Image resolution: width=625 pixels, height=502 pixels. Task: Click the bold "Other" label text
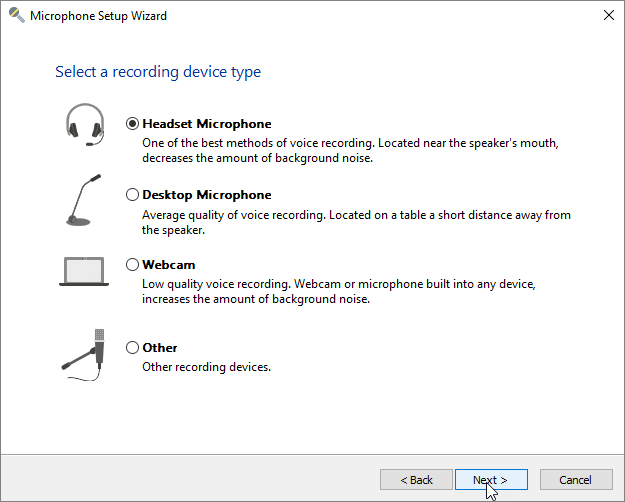tap(160, 348)
